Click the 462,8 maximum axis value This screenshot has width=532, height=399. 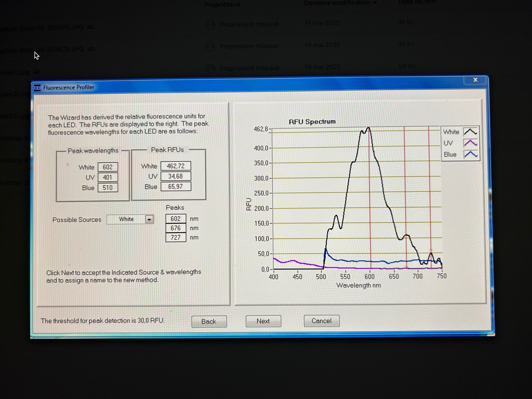pyautogui.click(x=261, y=129)
